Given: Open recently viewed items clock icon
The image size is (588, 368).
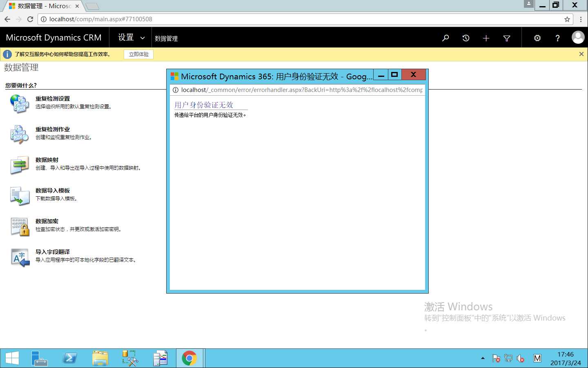Looking at the screenshot, I should [466, 38].
